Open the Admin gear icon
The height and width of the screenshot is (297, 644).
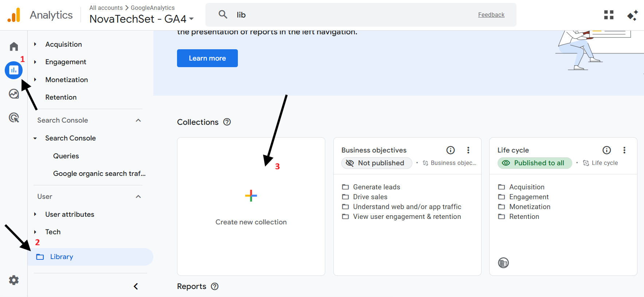14,280
